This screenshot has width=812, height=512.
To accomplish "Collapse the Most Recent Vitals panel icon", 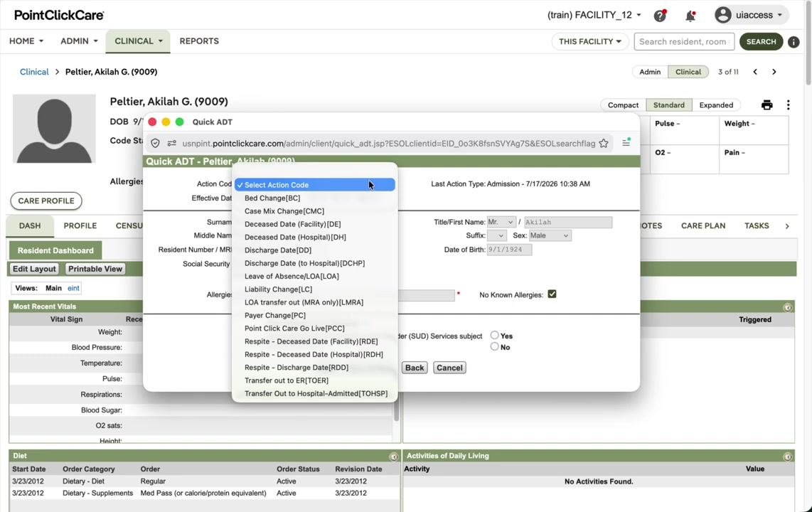I will pos(788,307).
